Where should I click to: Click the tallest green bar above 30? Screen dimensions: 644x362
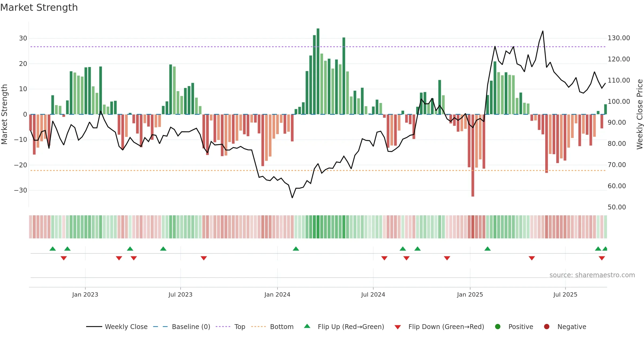coord(318,71)
